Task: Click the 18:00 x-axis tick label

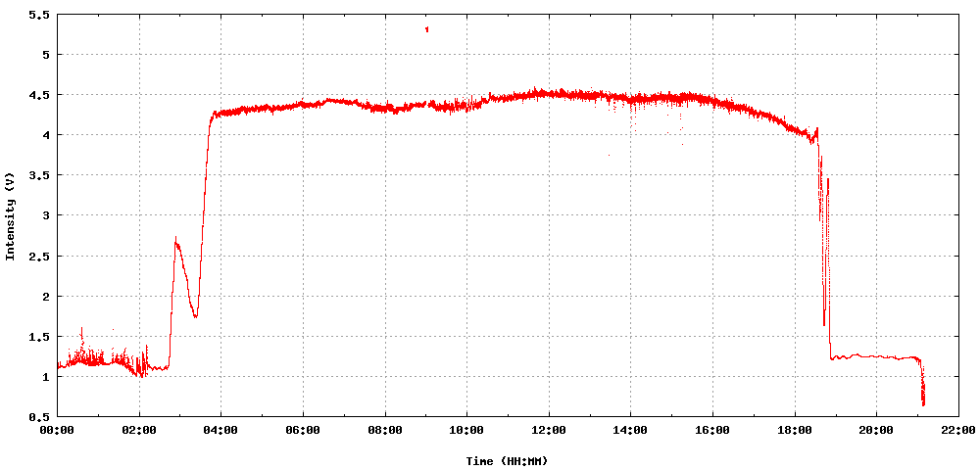Action: (795, 430)
